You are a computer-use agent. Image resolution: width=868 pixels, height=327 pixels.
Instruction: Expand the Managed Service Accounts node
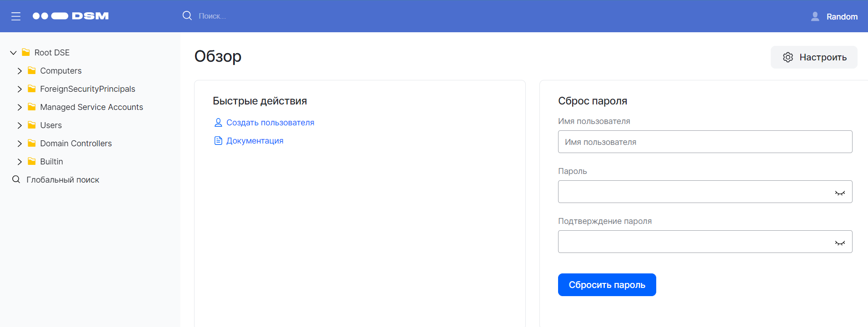click(20, 107)
